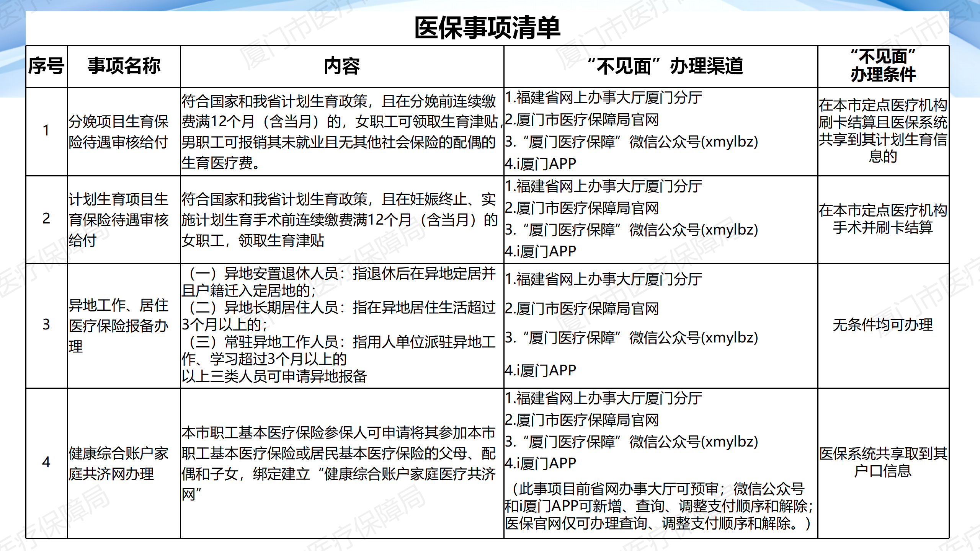Image resolution: width=980 pixels, height=551 pixels.
Task: Click 4.i厦门APP in row 2
Action: [541, 251]
